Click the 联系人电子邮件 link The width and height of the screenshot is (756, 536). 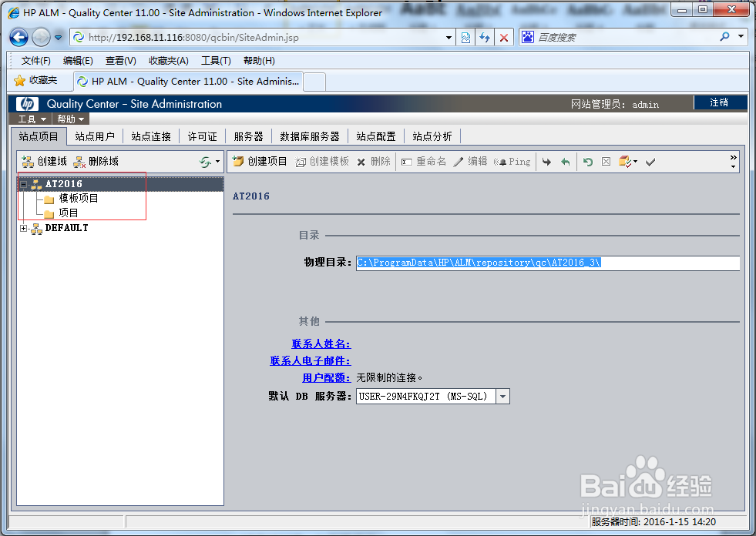pos(311,360)
